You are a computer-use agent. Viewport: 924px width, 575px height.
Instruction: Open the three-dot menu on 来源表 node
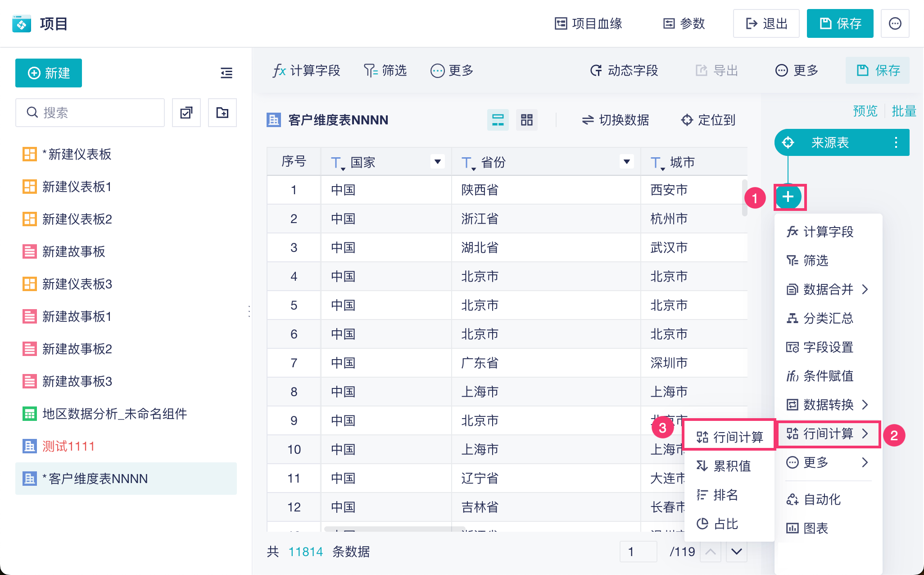[x=896, y=143]
